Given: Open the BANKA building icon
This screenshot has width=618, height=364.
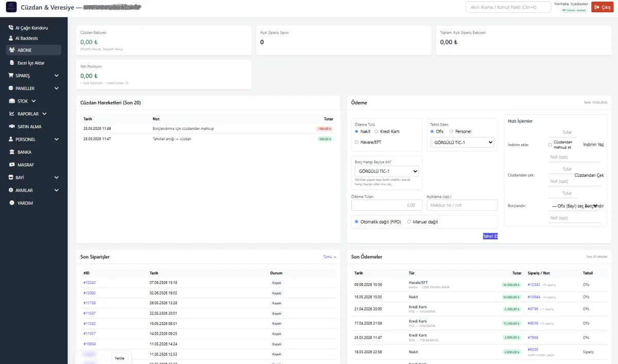Looking at the screenshot, I should tap(12, 152).
